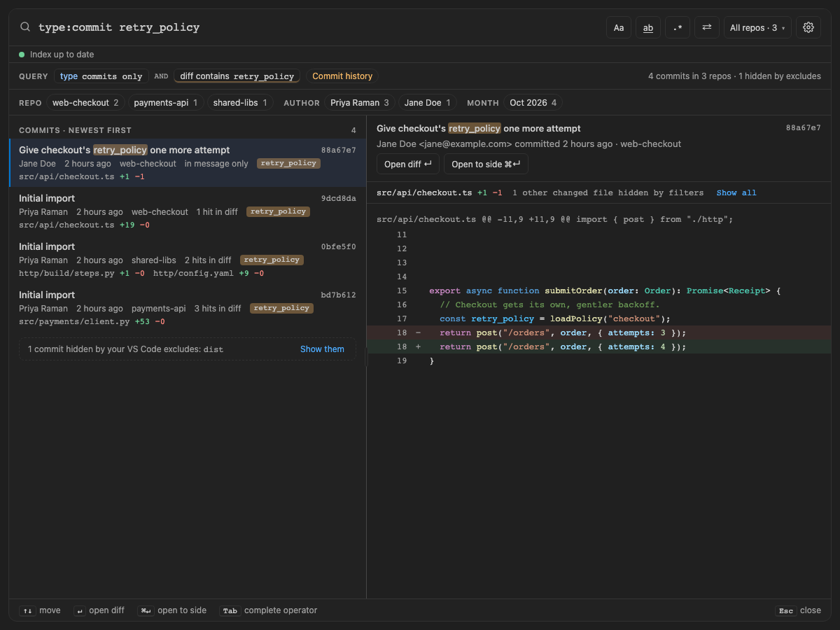Select the commit with hash 88a67e7 in list
This screenshot has height=630, width=840.
tap(188, 162)
